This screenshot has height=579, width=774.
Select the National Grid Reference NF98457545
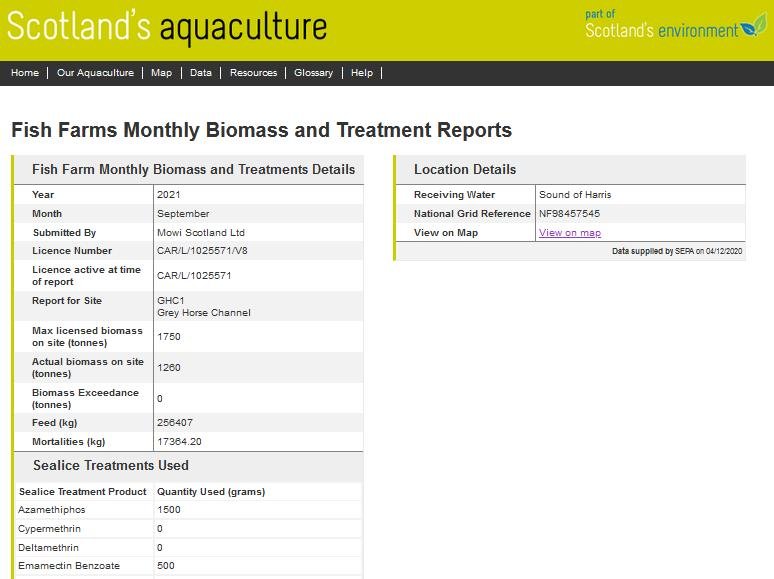[570, 214]
